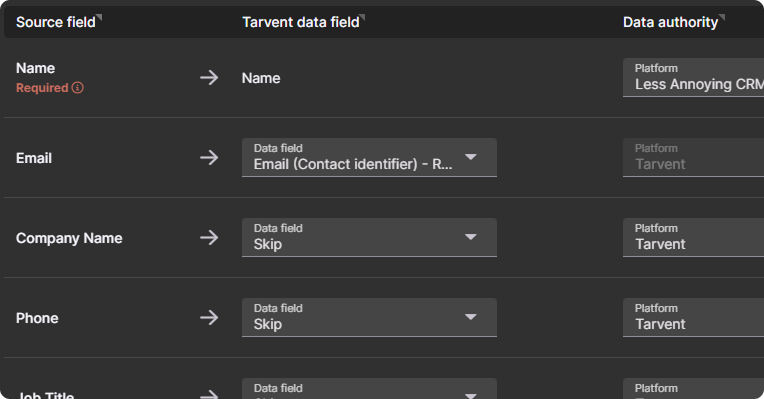The height and width of the screenshot is (399, 764).
Task: Click the Company Name source field label
Action: (x=69, y=238)
